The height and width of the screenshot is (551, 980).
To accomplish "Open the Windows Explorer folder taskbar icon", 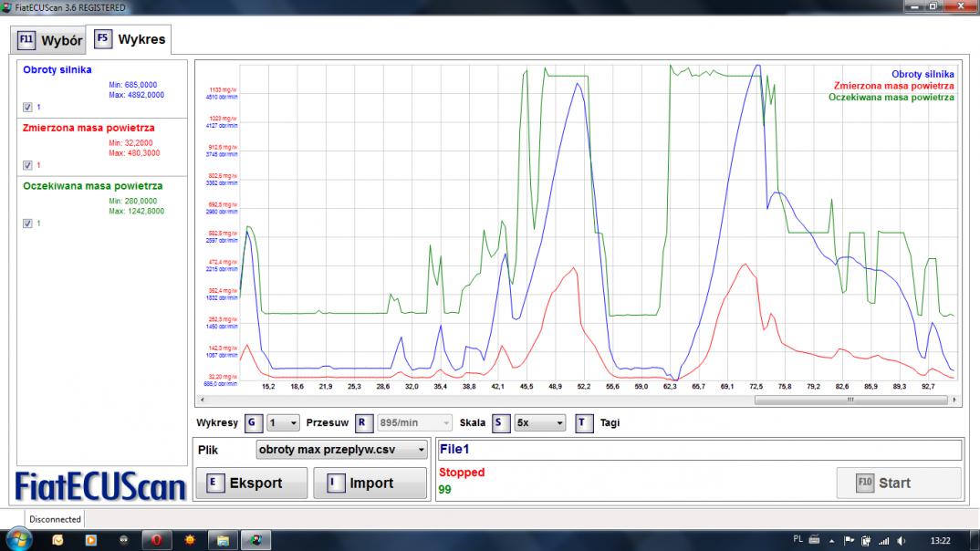I will (222, 540).
